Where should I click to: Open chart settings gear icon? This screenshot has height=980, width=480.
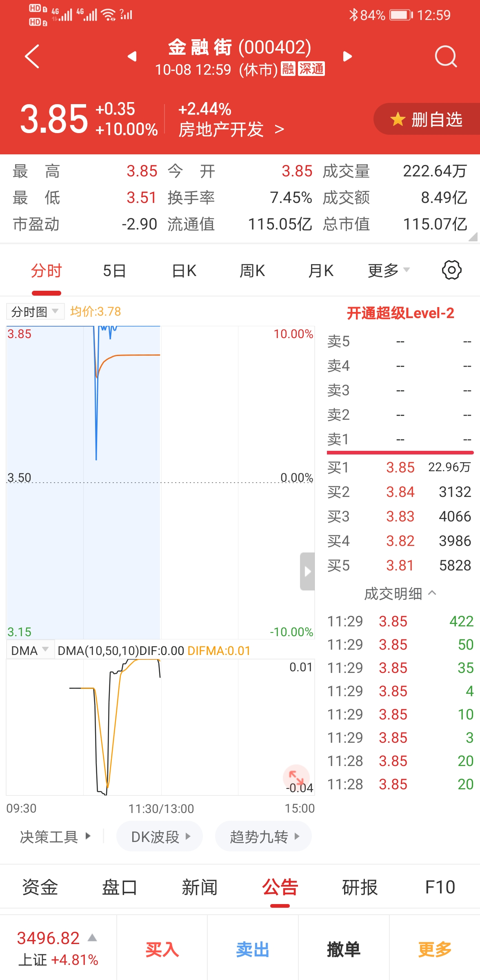(451, 270)
